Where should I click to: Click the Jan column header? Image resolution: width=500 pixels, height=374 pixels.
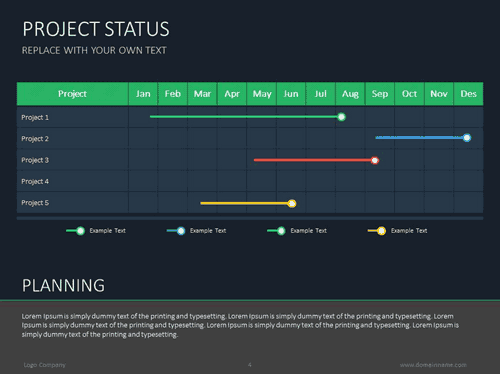click(143, 94)
